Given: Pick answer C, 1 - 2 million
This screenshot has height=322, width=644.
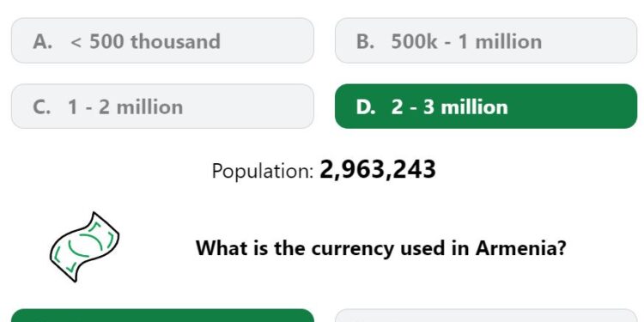Looking at the screenshot, I should [162, 106].
